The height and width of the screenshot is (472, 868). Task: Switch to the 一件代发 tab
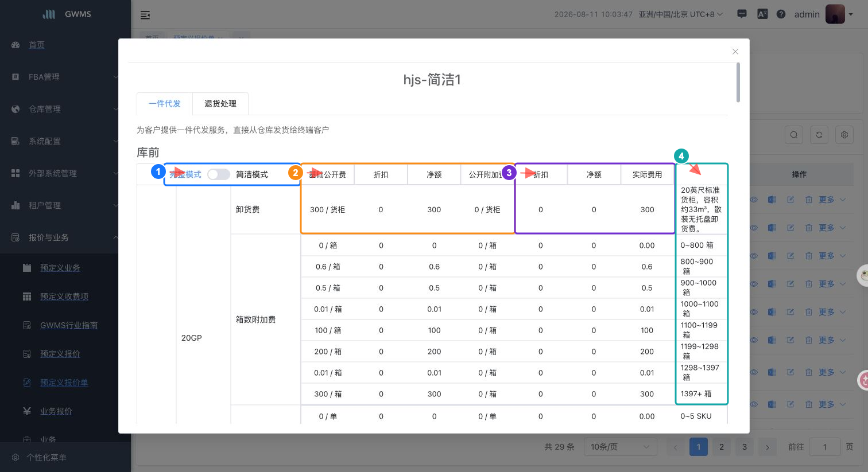pos(165,104)
